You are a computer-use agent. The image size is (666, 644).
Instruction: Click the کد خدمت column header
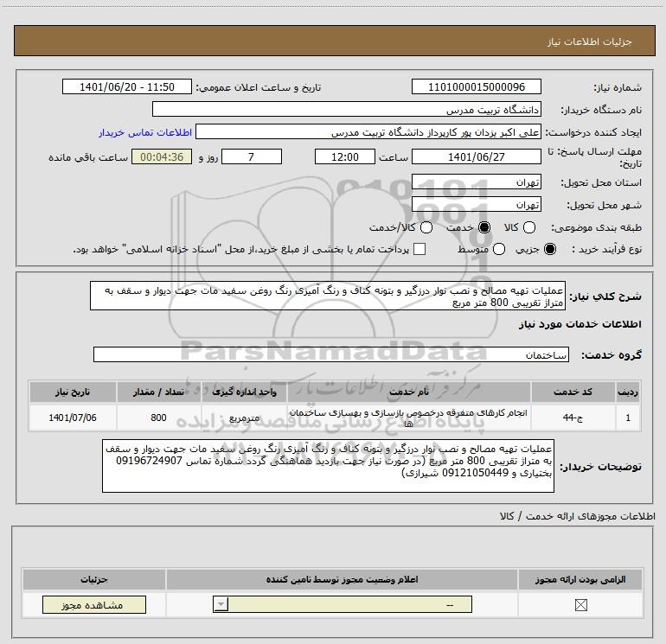click(x=573, y=392)
